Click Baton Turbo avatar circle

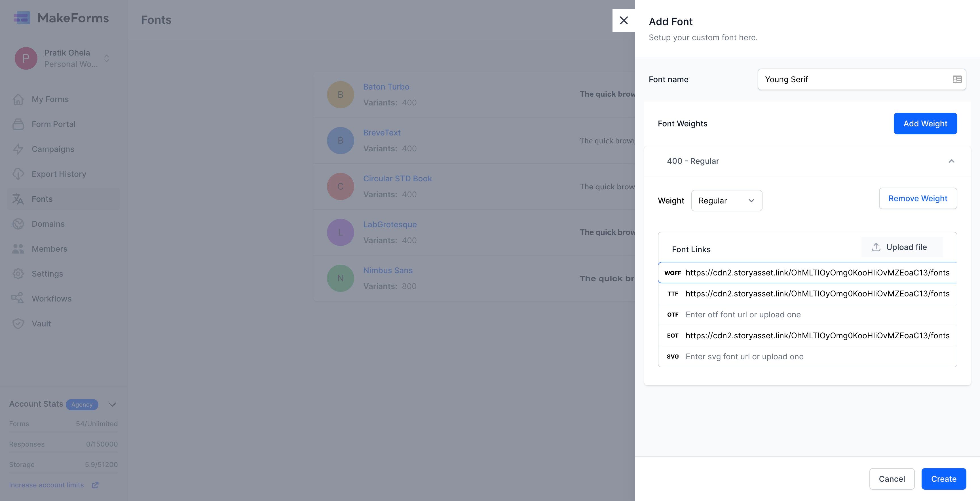[341, 95]
